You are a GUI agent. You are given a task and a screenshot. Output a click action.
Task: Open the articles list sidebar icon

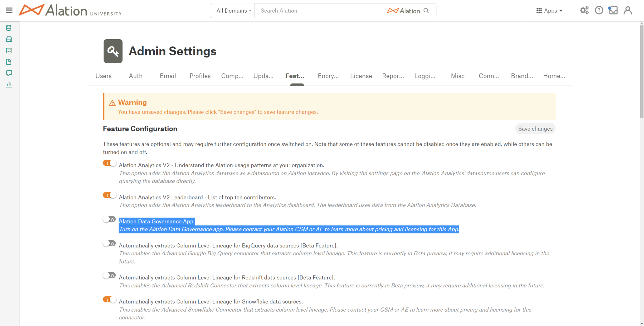click(x=9, y=51)
